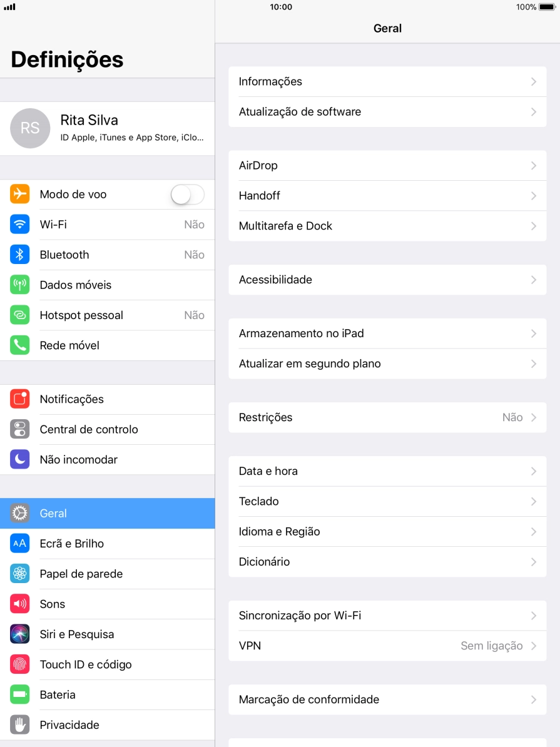
Task: Tap the Não incomodar moon icon
Action: click(x=19, y=459)
